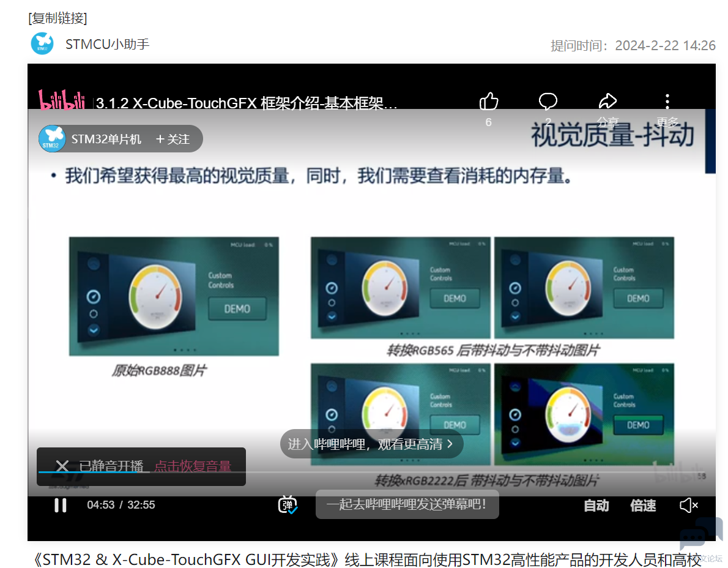Click the 复制链接 copy link text
The width and height of the screenshot is (728, 568).
point(58,18)
